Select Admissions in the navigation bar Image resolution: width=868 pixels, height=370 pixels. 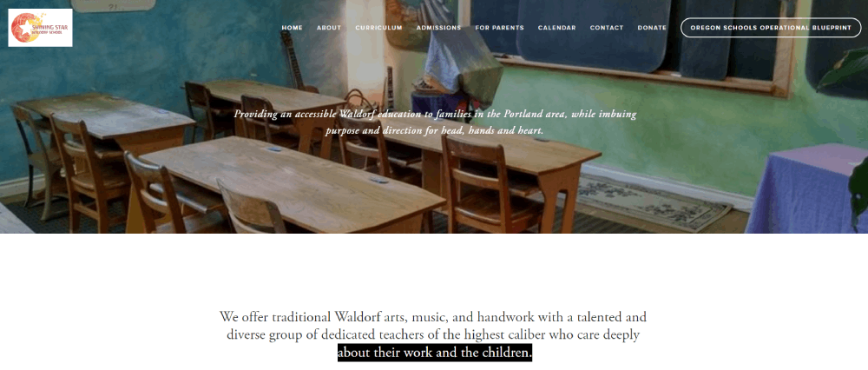pyautogui.click(x=438, y=28)
